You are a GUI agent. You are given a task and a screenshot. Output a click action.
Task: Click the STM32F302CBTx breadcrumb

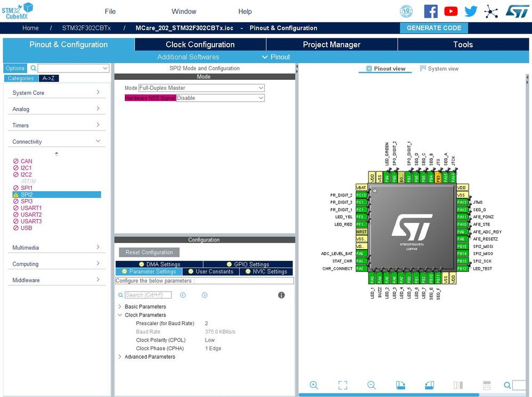(x=86, y=28)
